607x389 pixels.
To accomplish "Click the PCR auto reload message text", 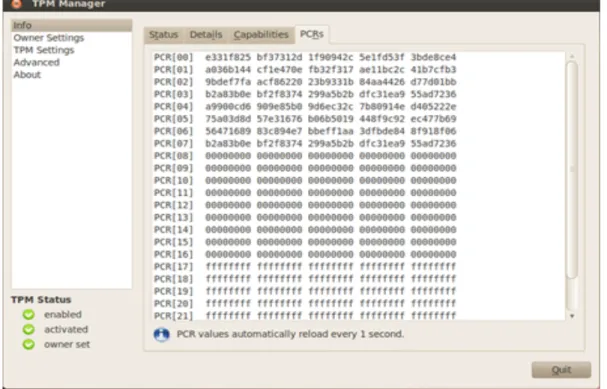I will [290, 334].
